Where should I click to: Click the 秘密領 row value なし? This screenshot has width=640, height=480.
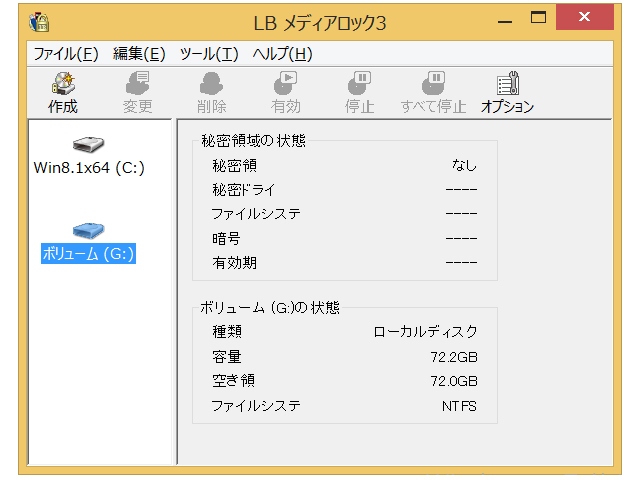pyautogui.click(x=464, y=165)
